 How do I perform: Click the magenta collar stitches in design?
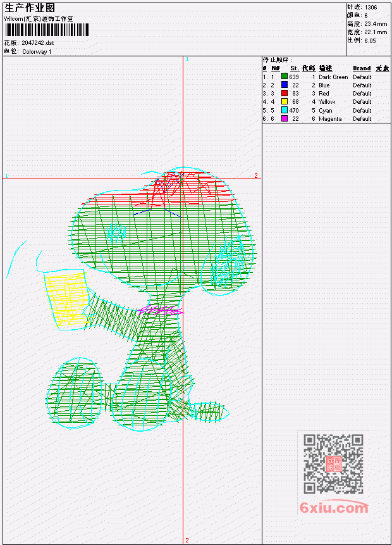coord(161,310)
